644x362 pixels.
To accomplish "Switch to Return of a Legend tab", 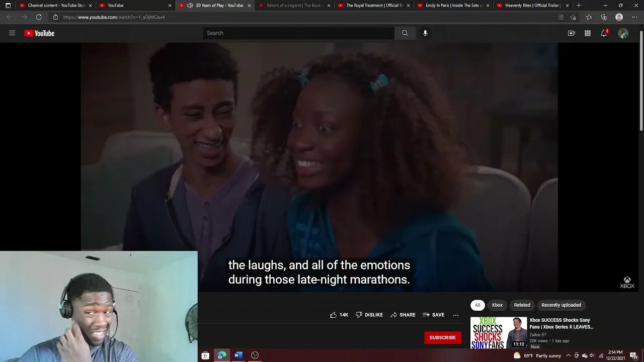I will pyautogui.click(x=294, y=6).
